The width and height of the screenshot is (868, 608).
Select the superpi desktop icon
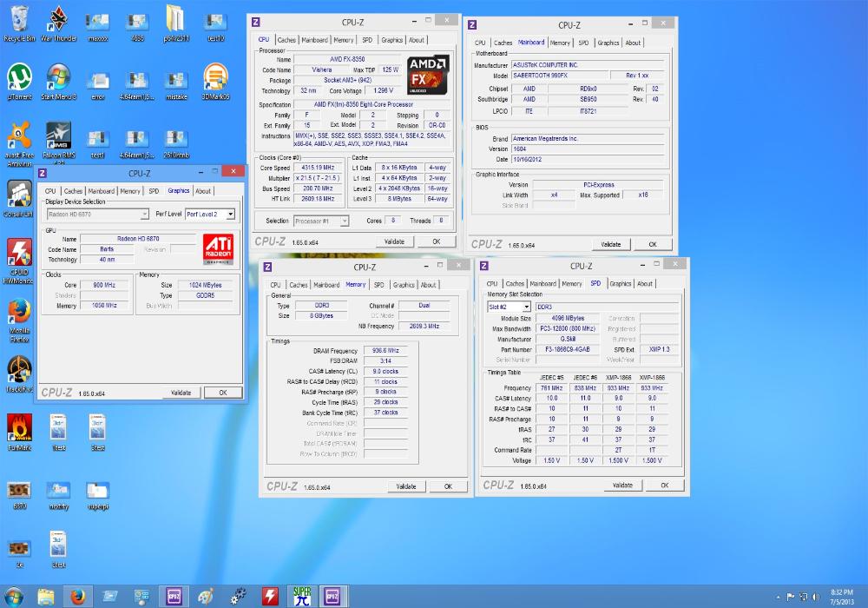point(98,495)
